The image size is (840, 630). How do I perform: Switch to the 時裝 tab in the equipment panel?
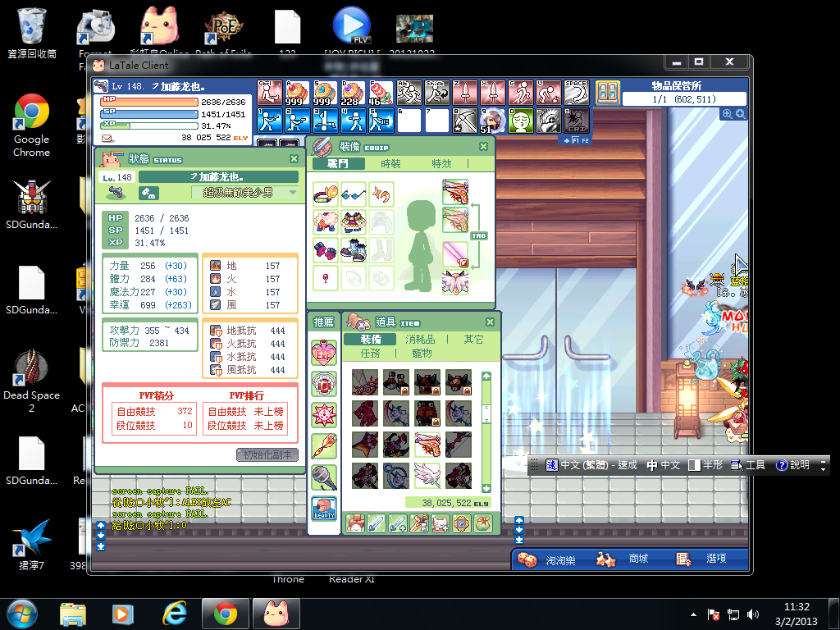click(391, 164)
